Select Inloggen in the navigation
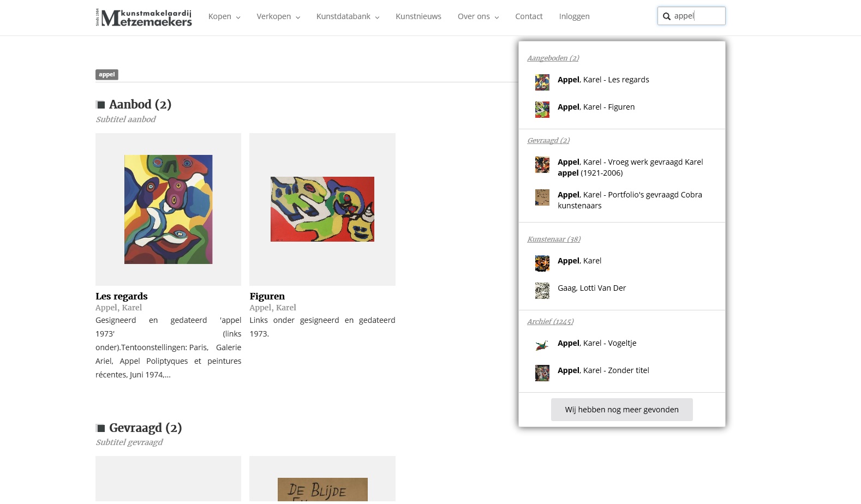This screenshot has height=504, width=861. (x=574, y=16)
